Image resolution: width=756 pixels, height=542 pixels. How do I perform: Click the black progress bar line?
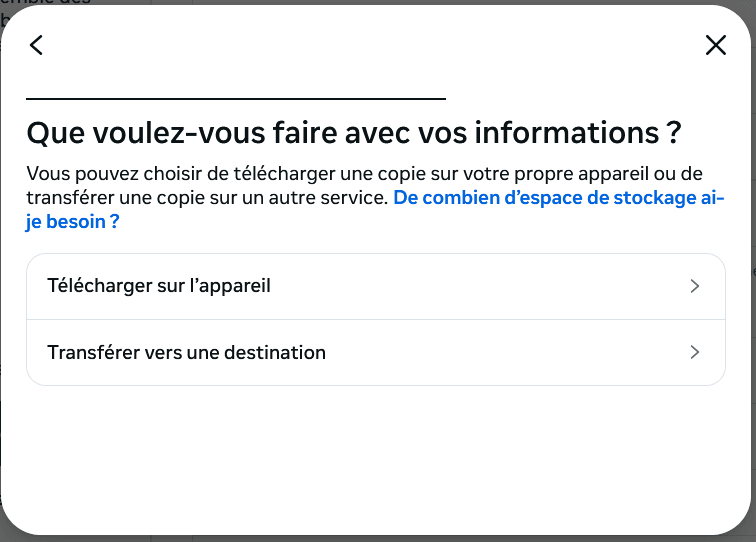click(x=236, y=99)
